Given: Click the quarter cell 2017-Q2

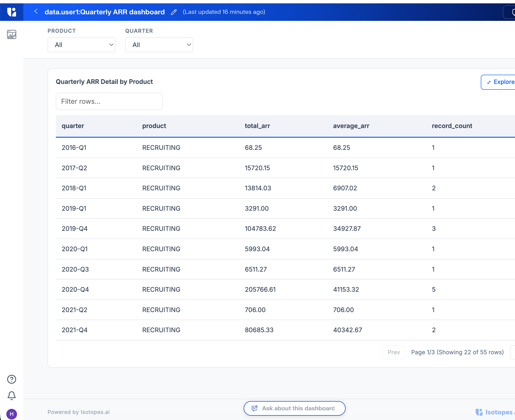Looking at the screenshot, I should [x=74, y=168].
